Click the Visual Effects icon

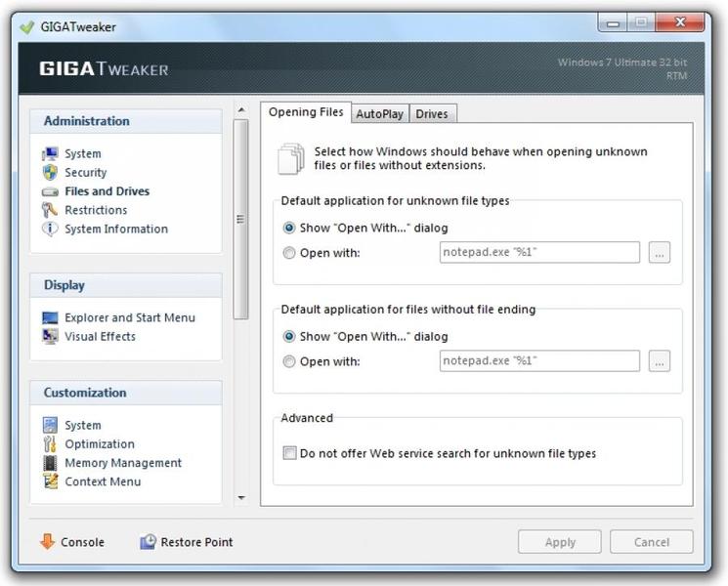tap(50, 336)
